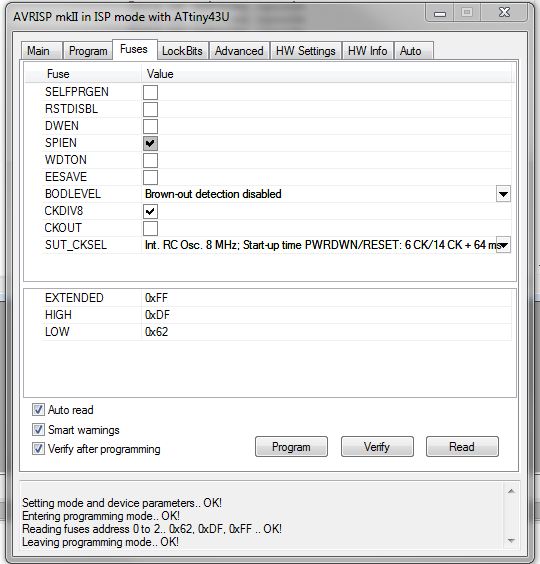Uncheck the CKDIV8 fuse checkbox

point(150,211)
